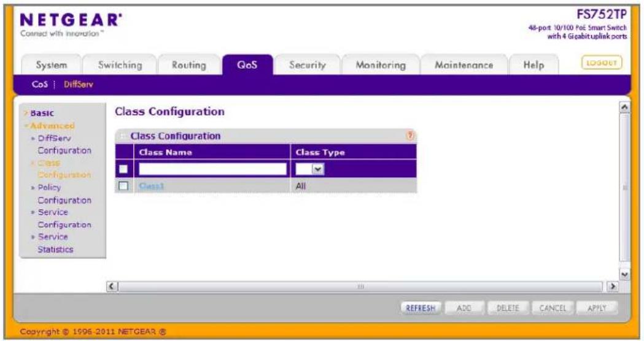644x341 pixels.
Task: Click the horizontal scrollbar thumb
Action: pyautogui.click(x=360, y=286)
